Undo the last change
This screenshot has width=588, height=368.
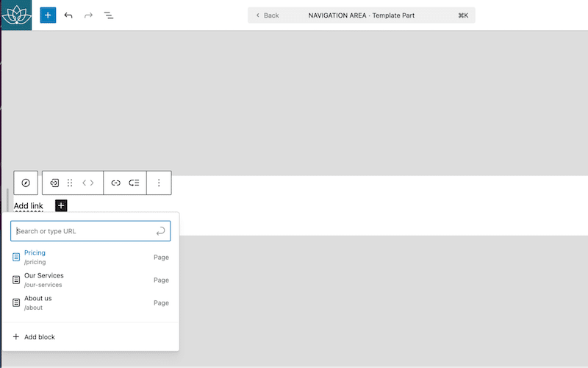(68, 15)
